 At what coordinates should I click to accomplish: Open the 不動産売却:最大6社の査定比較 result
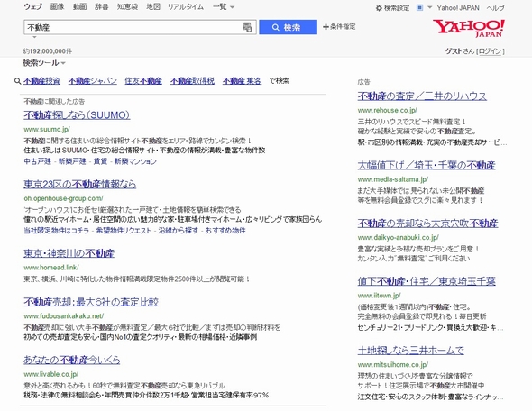[91, 302]
